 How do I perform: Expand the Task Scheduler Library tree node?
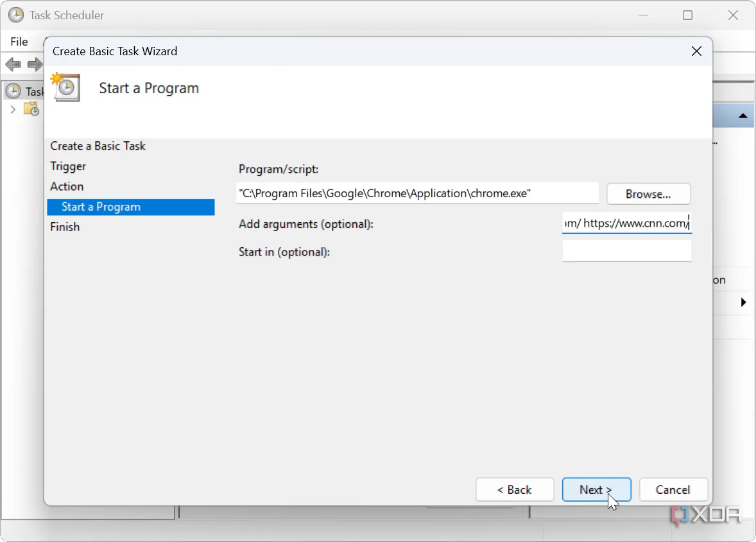pyautogui.click(x=12, y=110)
